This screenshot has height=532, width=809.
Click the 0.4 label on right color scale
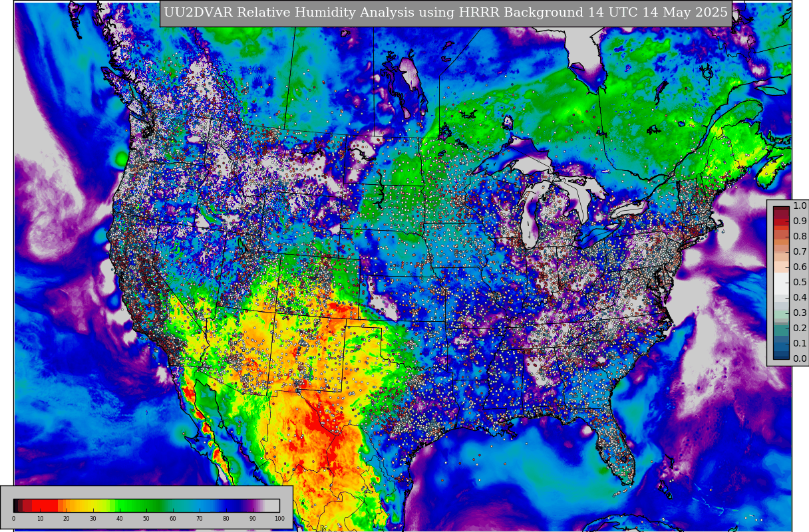pos(800,298)
